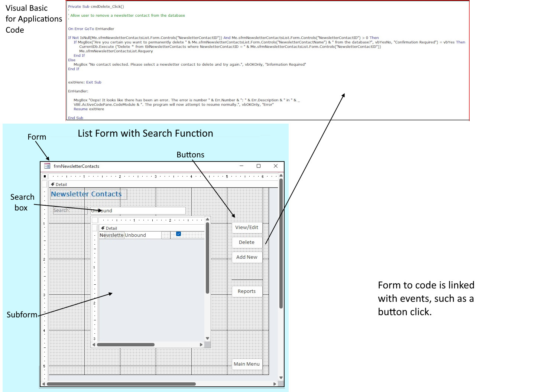Click the form selector square at top-left corner

[x=45, y=176]
